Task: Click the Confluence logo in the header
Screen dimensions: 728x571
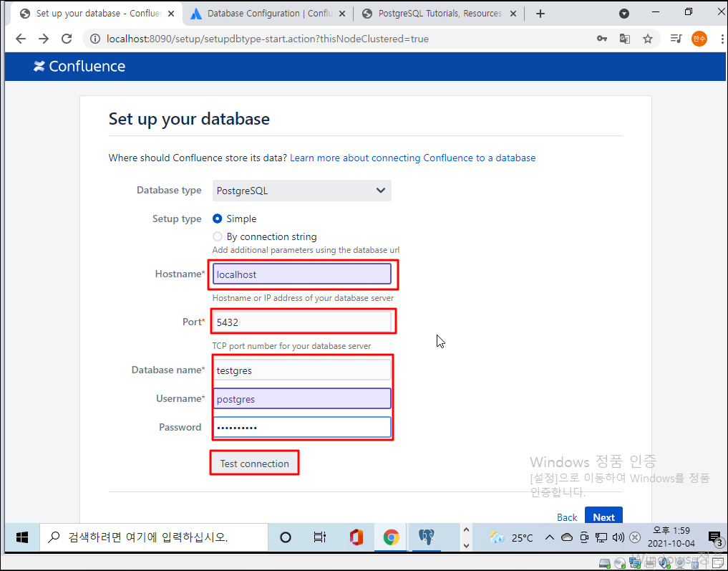Action: click(79, 67)
